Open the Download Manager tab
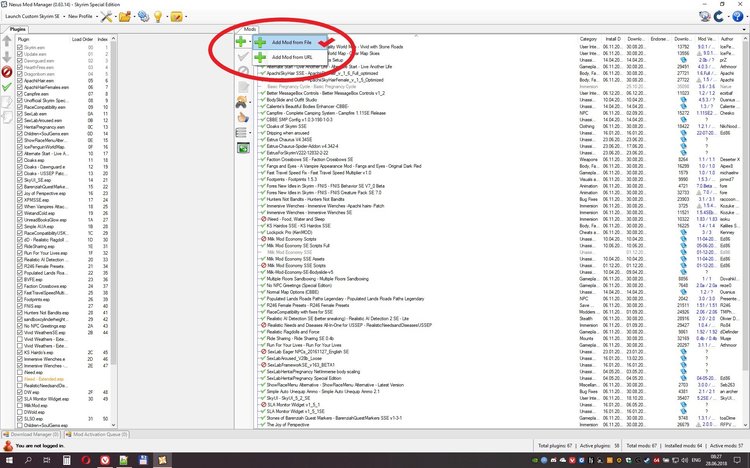The height and width of the screenshot is (468, 750). pos(31,435)
